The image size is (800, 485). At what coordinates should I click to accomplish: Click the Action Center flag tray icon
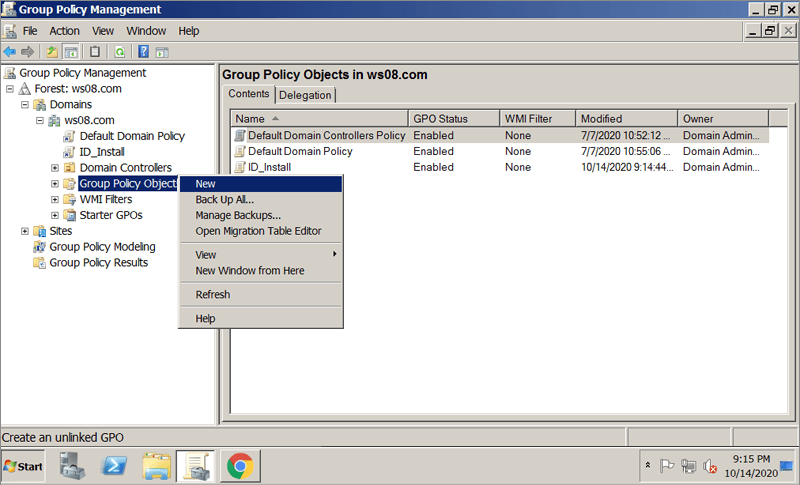(x=667, y=466)
